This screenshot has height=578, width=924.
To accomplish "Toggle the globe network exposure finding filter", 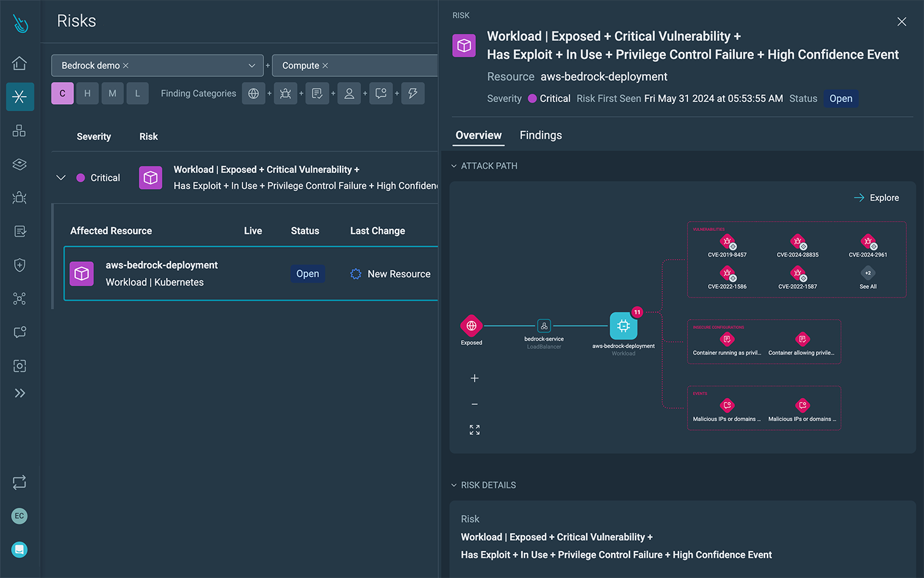I will click(254, 93).
